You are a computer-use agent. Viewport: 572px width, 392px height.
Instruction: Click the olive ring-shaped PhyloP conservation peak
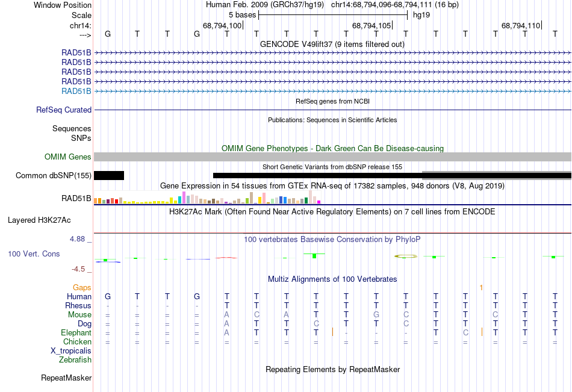click(x=406, y=257)
